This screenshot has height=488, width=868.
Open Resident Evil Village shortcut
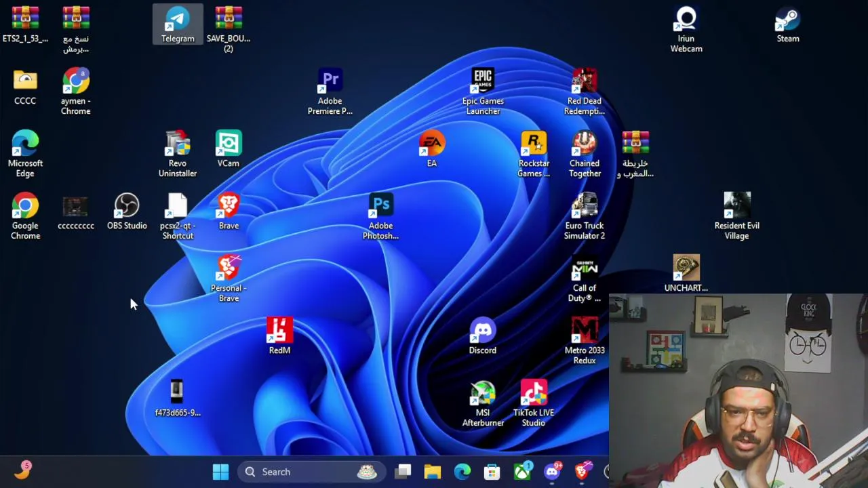pyautogui.click(x=737, y=217)
